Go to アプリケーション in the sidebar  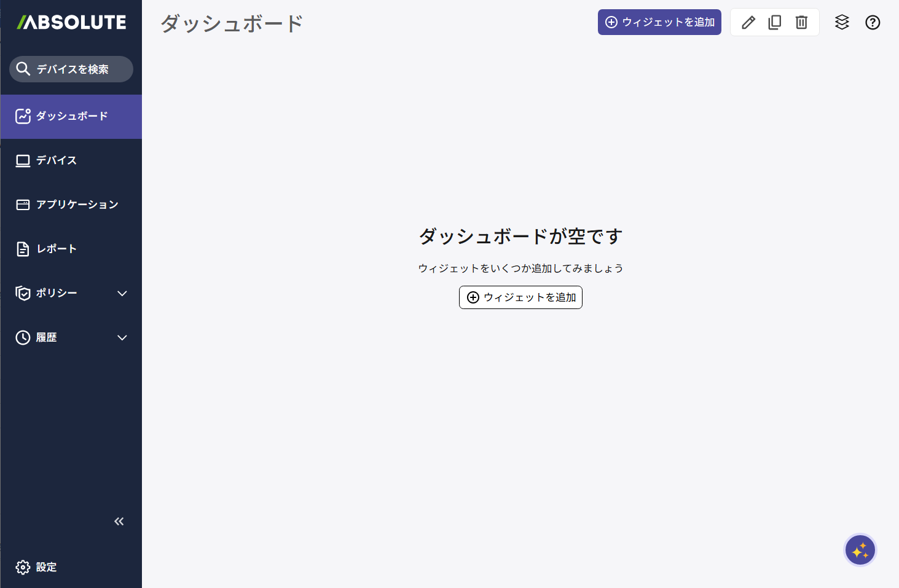point(77,205)
